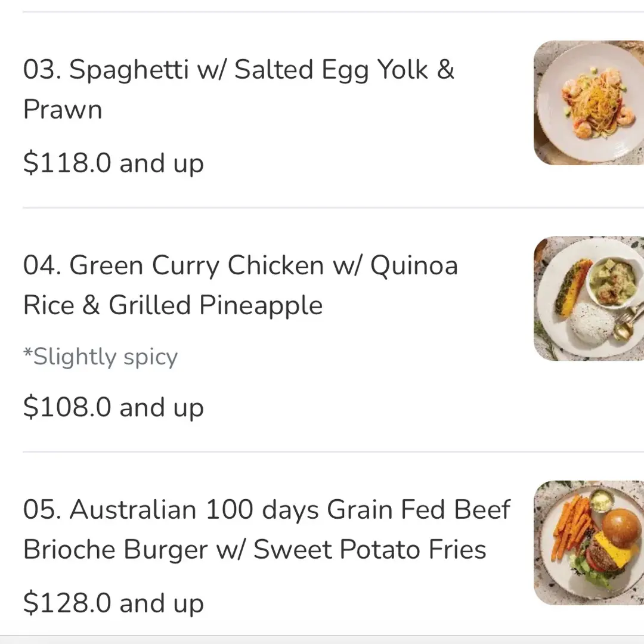Click the 03. item number
Viewport: 644px width, 644px height.
pos(42,70)
